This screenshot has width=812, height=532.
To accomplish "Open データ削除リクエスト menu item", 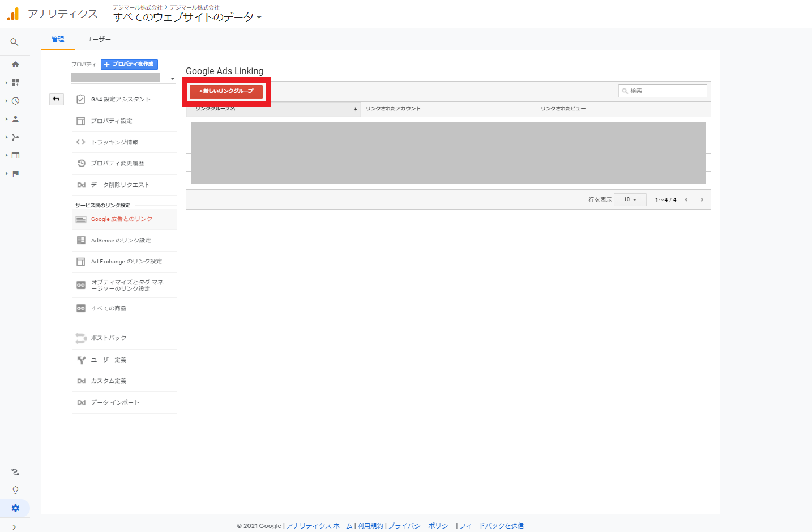I will (x=125, y=185).
